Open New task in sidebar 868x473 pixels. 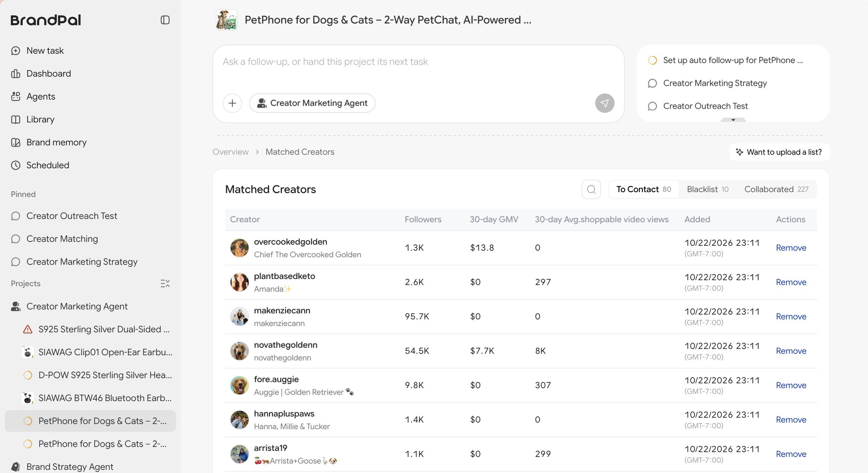pos(37,51)
